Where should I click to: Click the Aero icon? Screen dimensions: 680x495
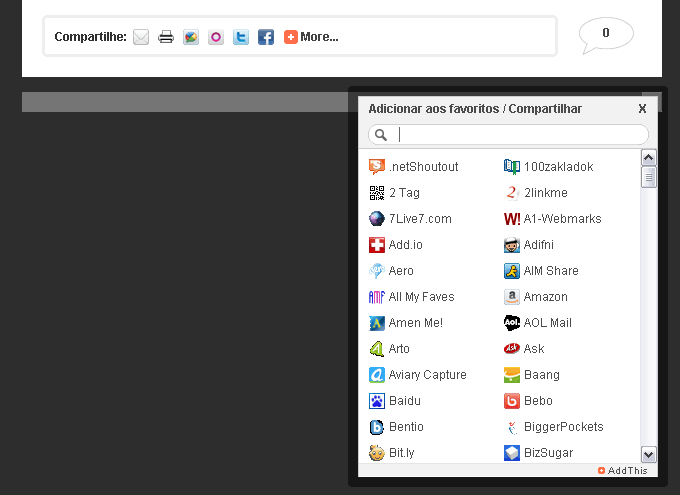(376, 270)
